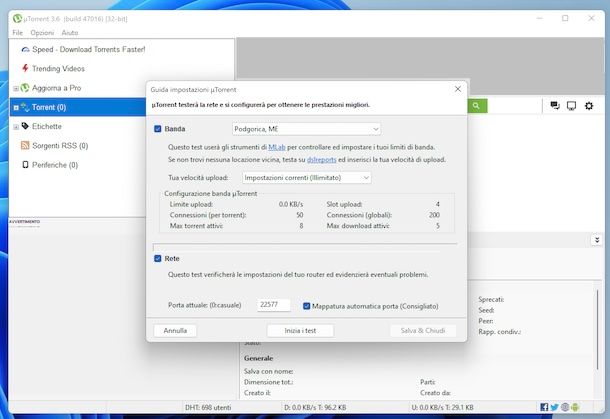This screenshot has height=419, width=610.
Task: Click DHT: 698 utenti in status bar
Action: [x=208, y=407]
